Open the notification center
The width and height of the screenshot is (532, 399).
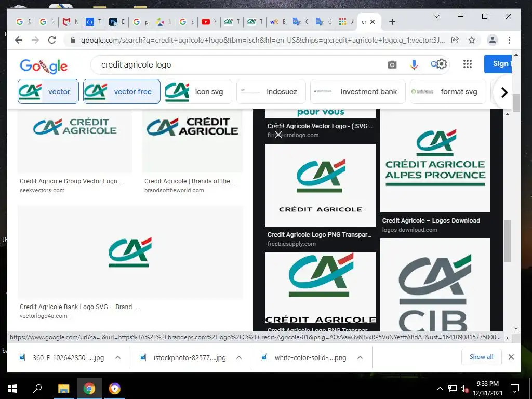click(x=515, y=389)
